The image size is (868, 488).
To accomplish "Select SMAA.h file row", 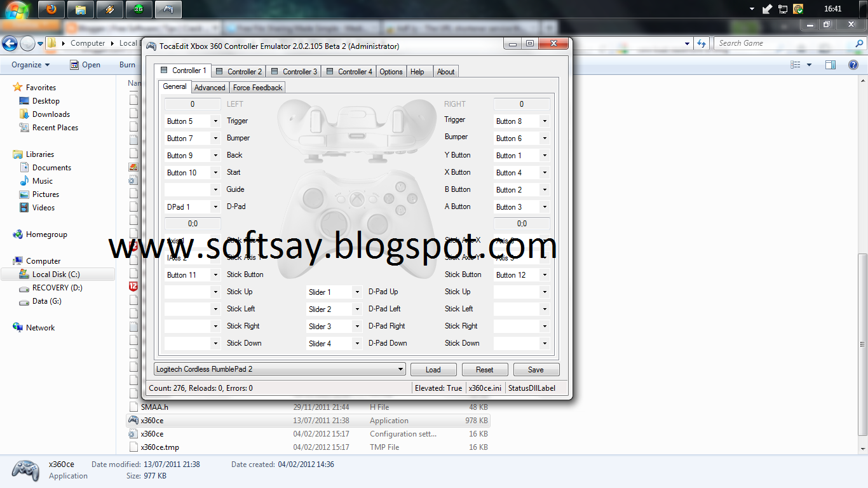I will (x=308, y=407).
